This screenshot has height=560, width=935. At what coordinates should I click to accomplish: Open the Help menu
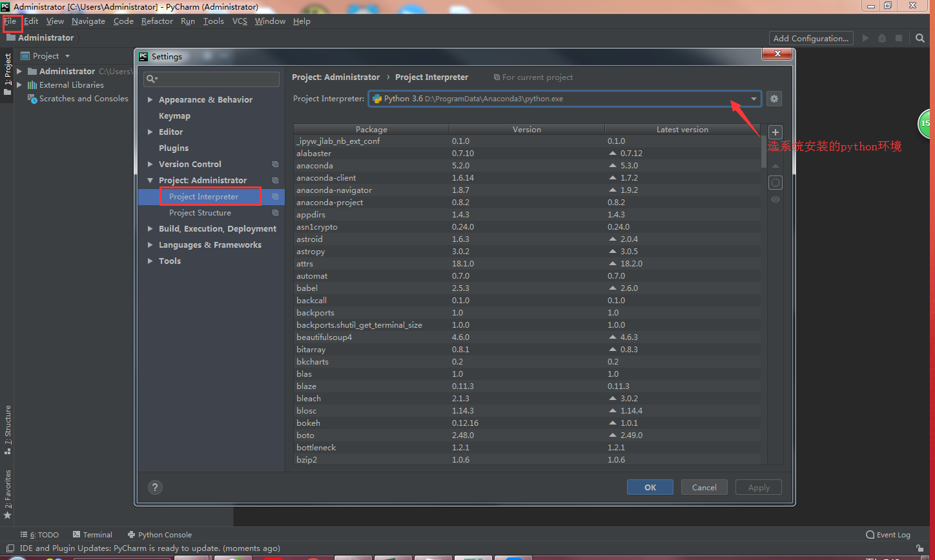(302, 21)
